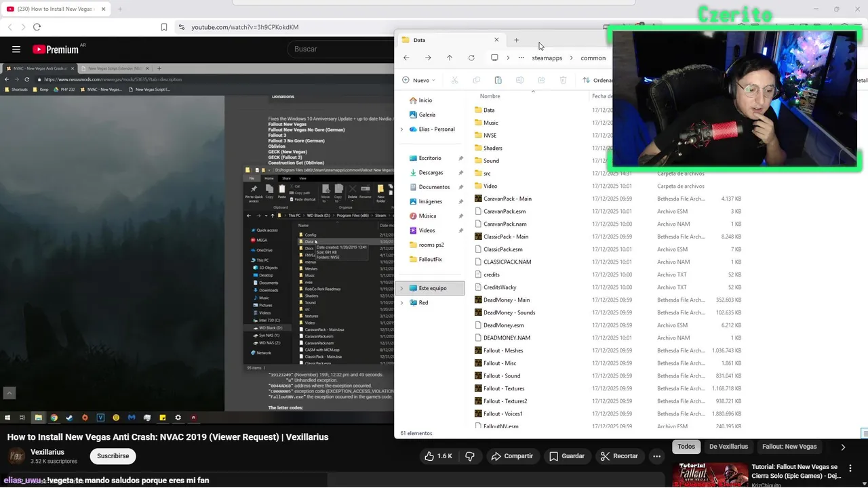Select the Fallout: New Vegas chip
The image size is (868, 488).
pos(789,447)
